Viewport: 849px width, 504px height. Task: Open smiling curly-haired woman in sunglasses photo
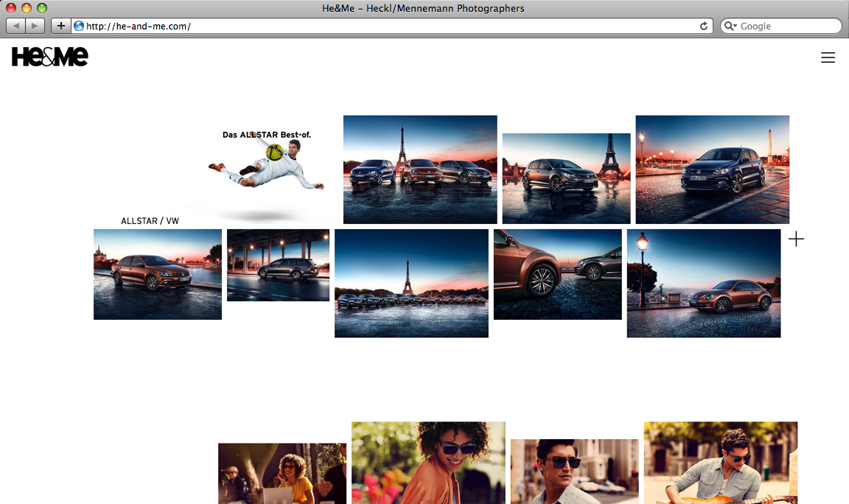coord(428,463)
